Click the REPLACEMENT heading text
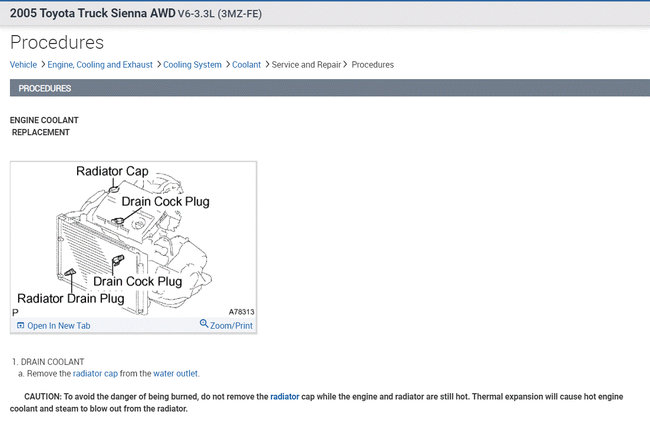 point(41,132)
